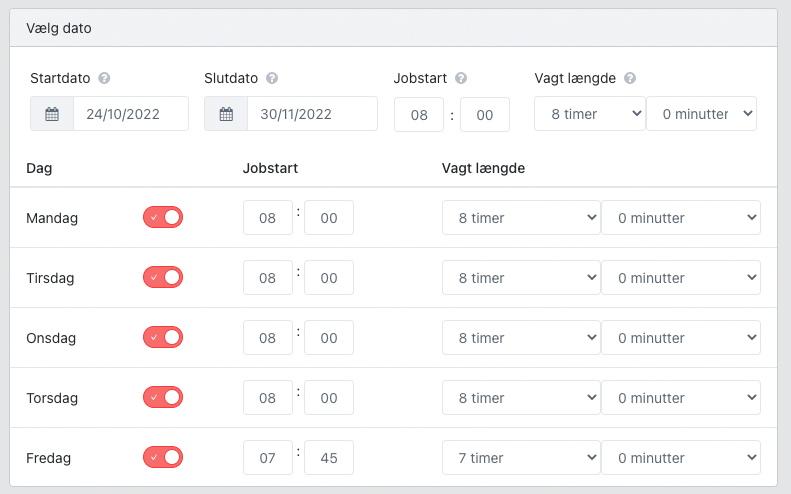Turn off the Torsdag switch
The image size is (791, 494).
(x=163, y=398)
